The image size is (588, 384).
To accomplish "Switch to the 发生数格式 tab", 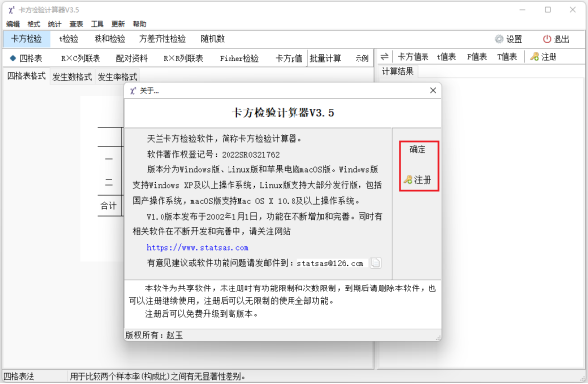I will [x=72, y=77].
